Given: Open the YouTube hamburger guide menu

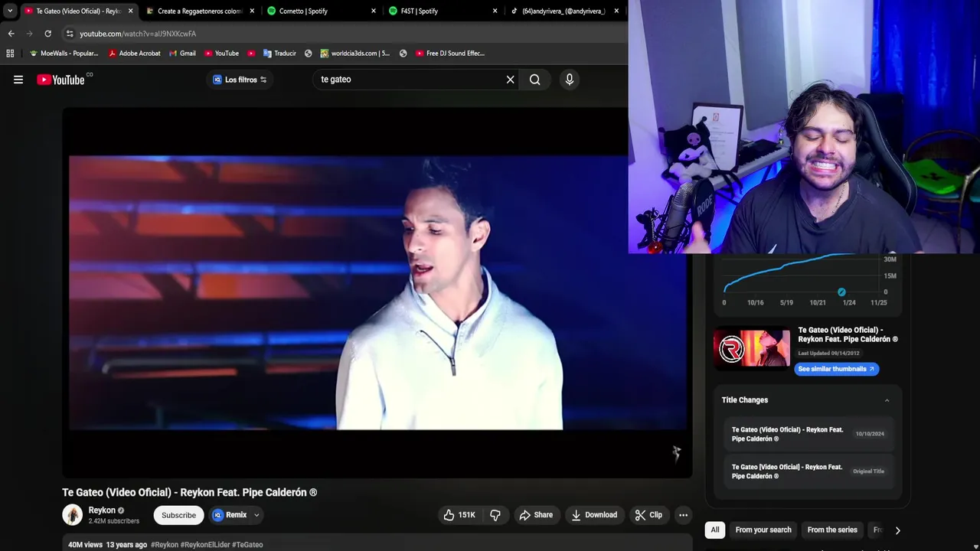Looking at the screenshot, I should 18,80.
